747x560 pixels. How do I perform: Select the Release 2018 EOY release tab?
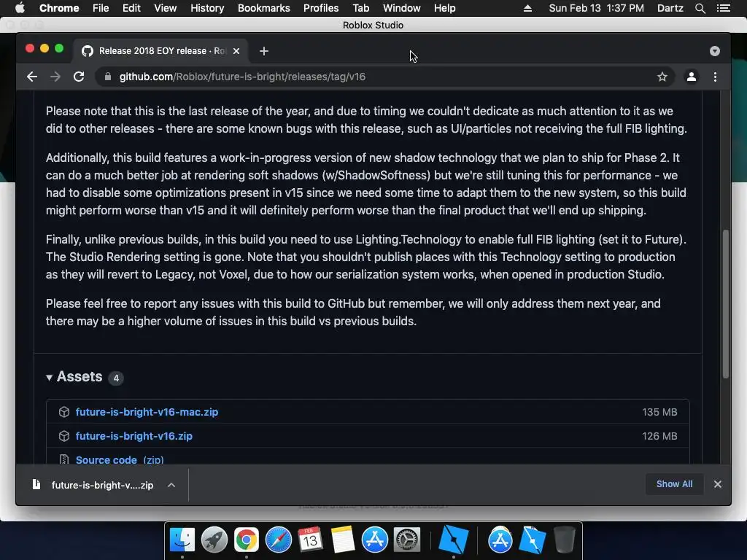pos(160,51)
